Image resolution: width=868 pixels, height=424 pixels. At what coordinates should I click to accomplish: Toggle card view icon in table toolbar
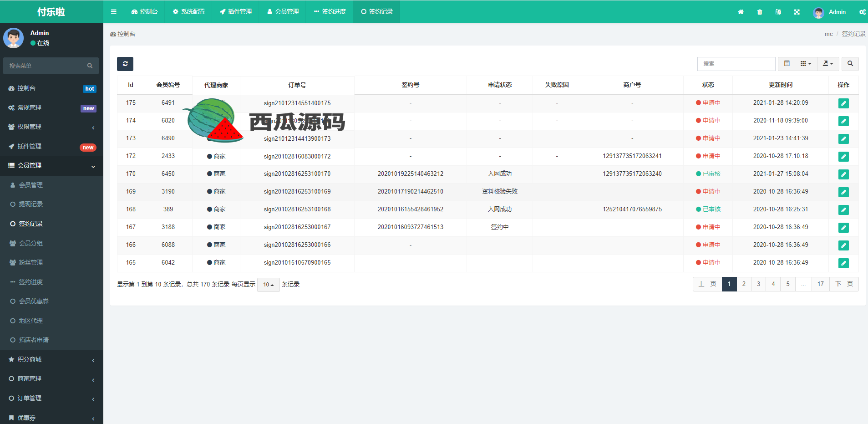coord(787,64)
